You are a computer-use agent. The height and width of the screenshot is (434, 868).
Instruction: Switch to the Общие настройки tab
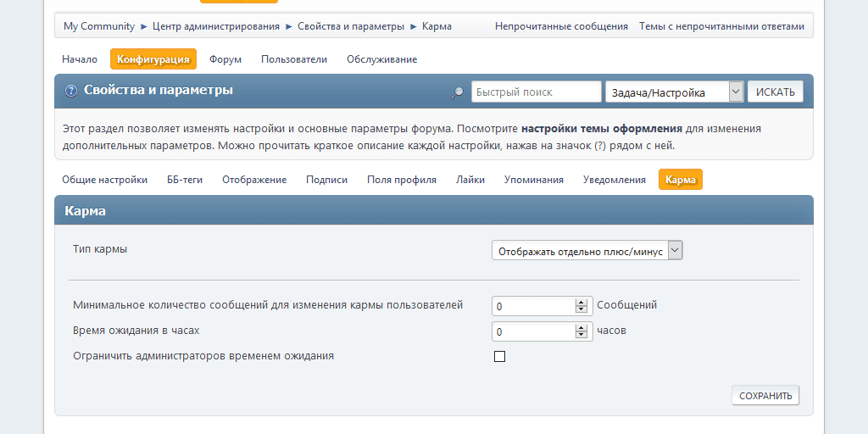(x=104, y=180)
